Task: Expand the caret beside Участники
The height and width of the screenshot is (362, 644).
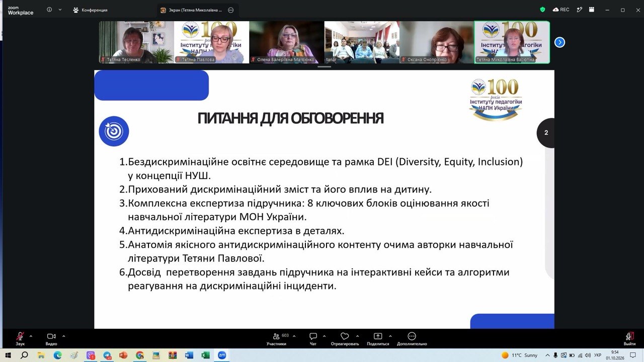Action: coord(294,336)
